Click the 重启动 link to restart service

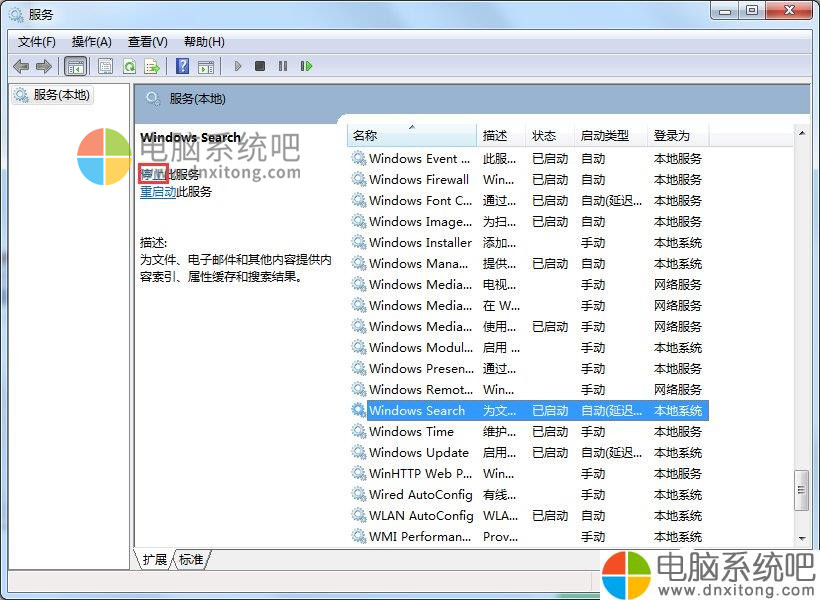(157, 192)
